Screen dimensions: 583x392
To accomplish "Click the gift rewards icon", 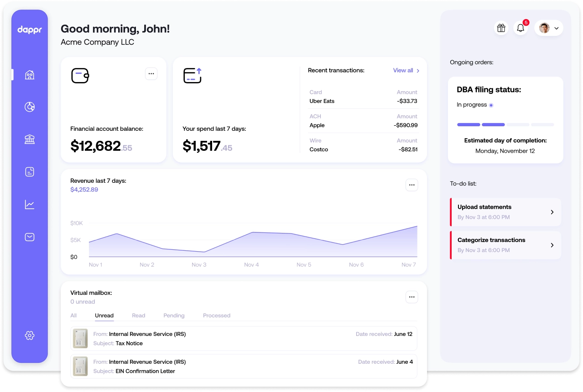I will 501,28.
